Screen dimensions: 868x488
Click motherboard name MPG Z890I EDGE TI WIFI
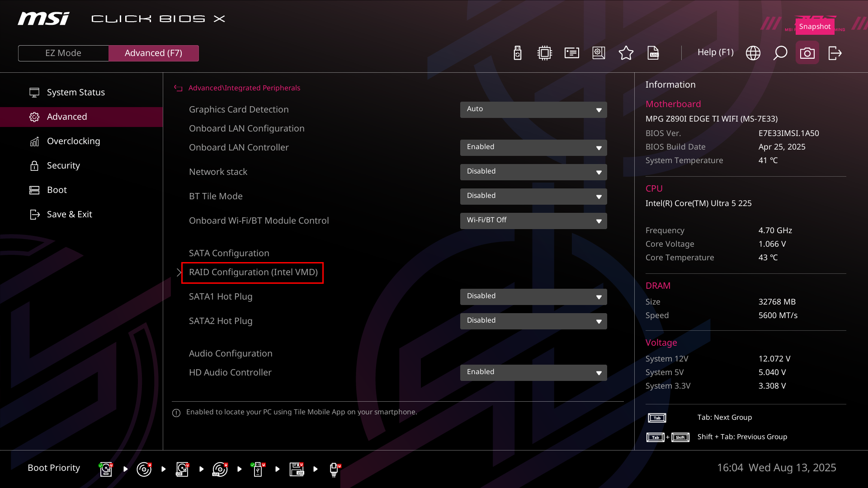point(712,119)
